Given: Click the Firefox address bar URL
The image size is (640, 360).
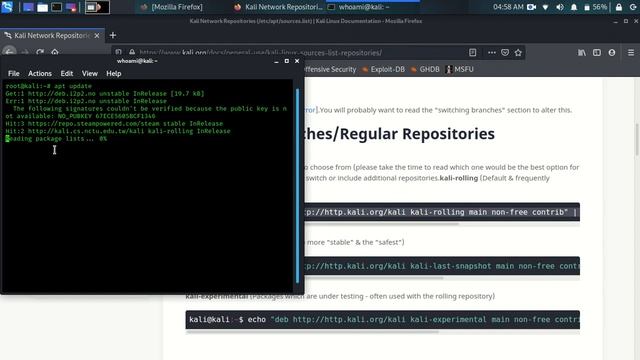Looking at the screenshot, I should [260, 53].
